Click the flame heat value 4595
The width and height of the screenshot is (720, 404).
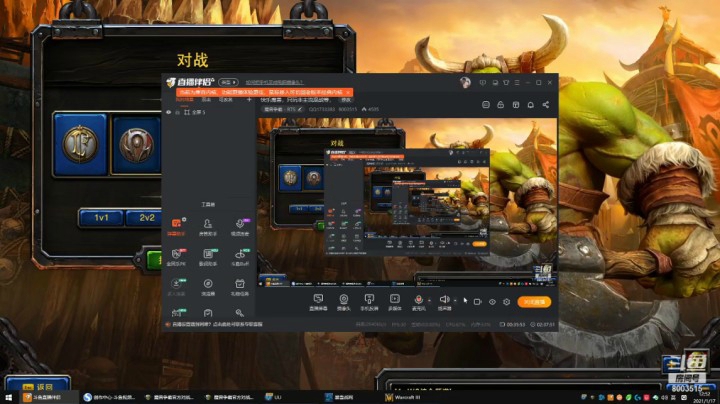click(x=370, y=110)
